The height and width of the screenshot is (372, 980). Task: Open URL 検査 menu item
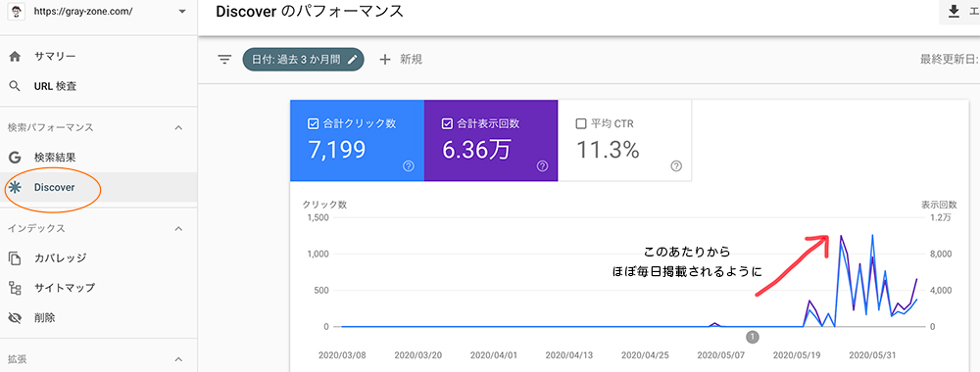coord(55,86)
